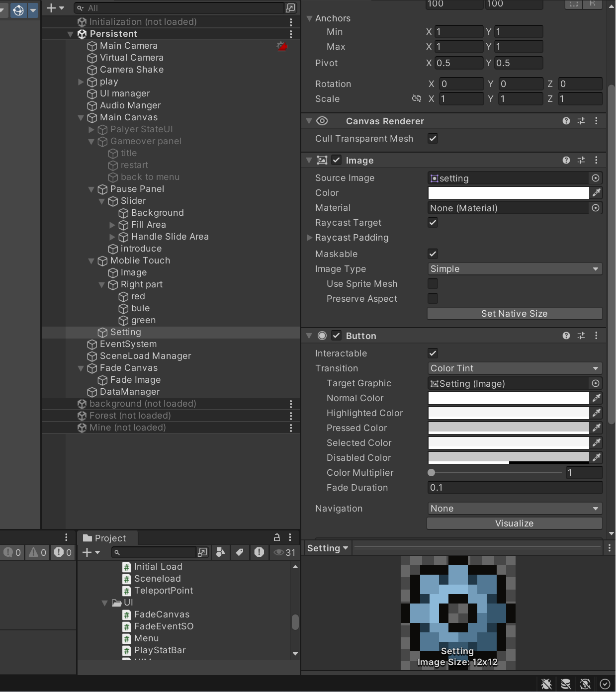Select FadeCanvas script
The height and width of the screenshot is (692, 616).
[x=156, y=614]
